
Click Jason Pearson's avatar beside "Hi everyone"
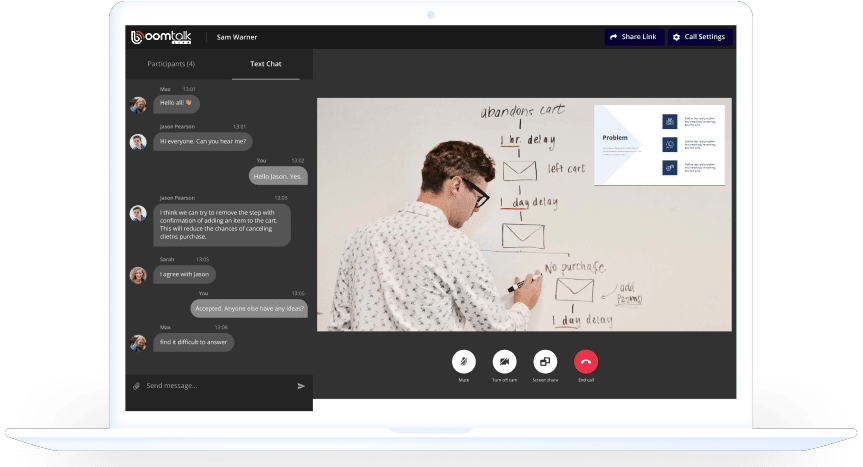point(138,142)
